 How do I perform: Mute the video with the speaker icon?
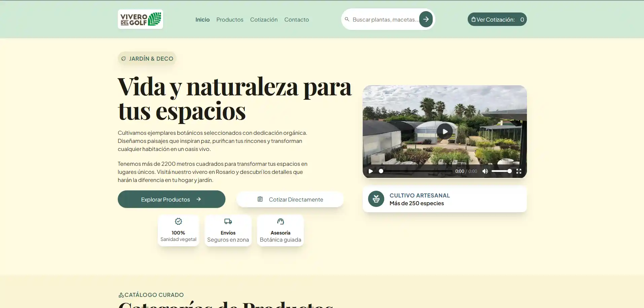pos(485,171)
